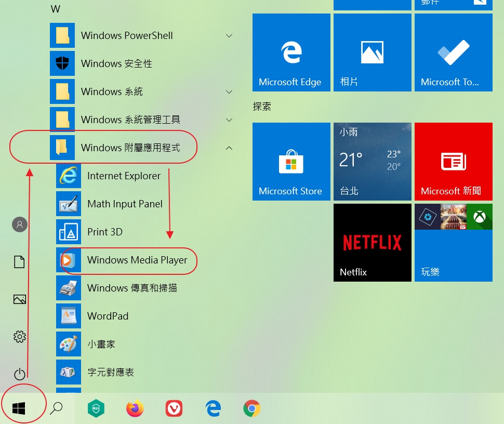Click the Windows PowerShell folder label
The width and height of the screenshot is (504, 424).
[x=127, y=35]
